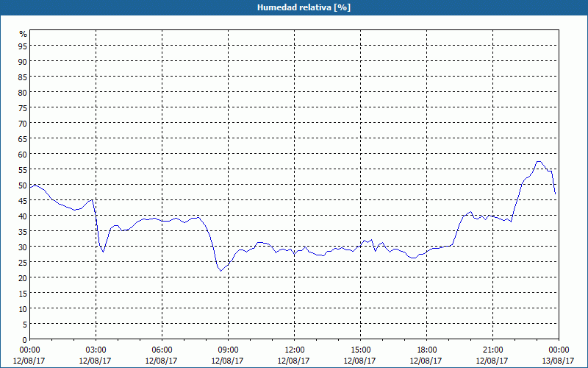
Task: Click the "00:00" time label above 13/08/17
Action: (x=559, y=350)
